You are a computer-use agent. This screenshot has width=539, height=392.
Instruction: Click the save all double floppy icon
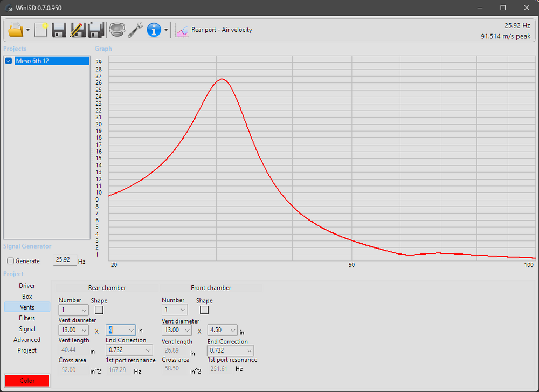point(96,30)
